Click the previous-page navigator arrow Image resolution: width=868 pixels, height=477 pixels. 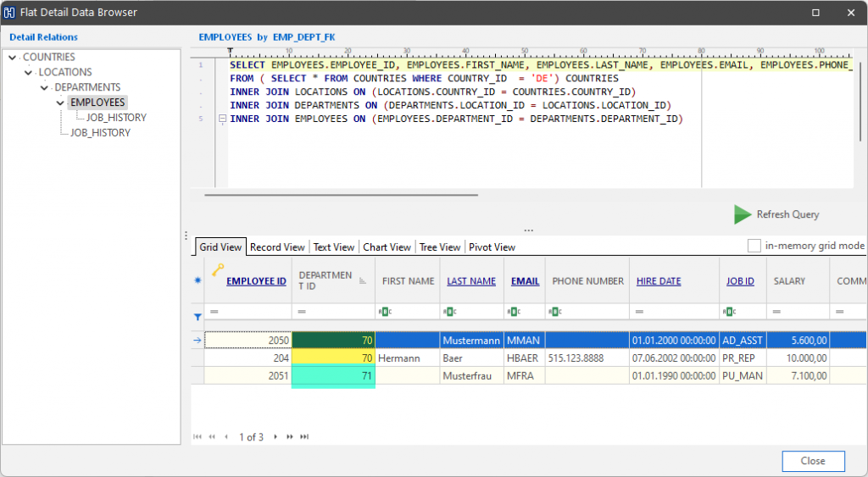212,436
